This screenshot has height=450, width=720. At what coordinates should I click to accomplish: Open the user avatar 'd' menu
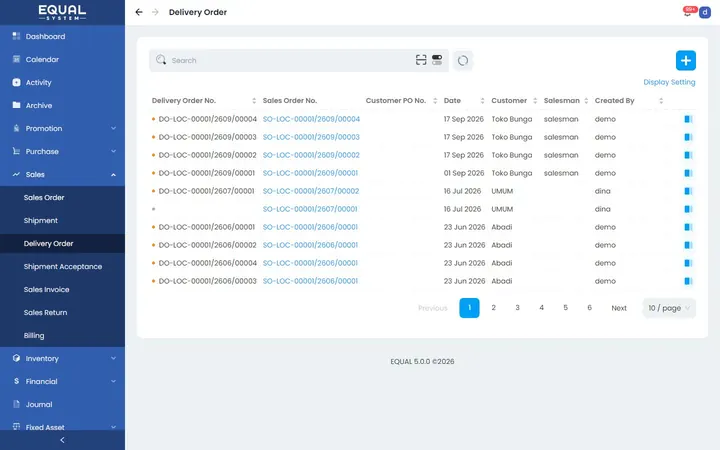point(705,12)
